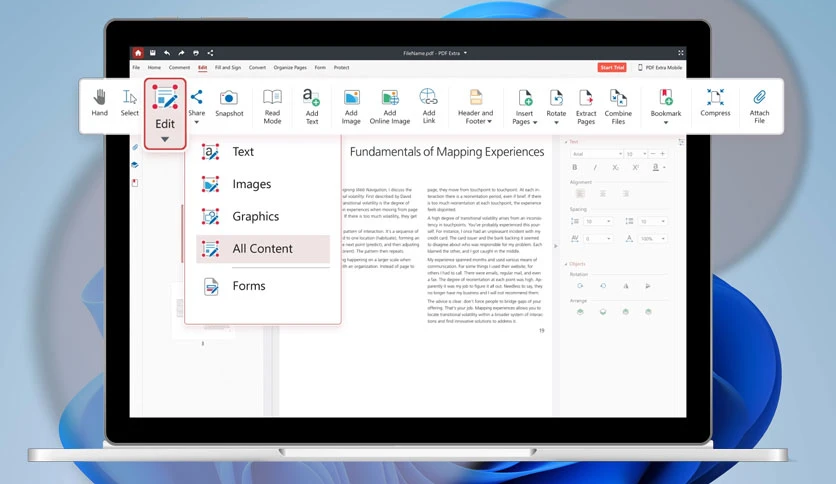Screen dimensions: 836x484
Task: Collapse the right panel with the side arrow
Action: [556, 246]
